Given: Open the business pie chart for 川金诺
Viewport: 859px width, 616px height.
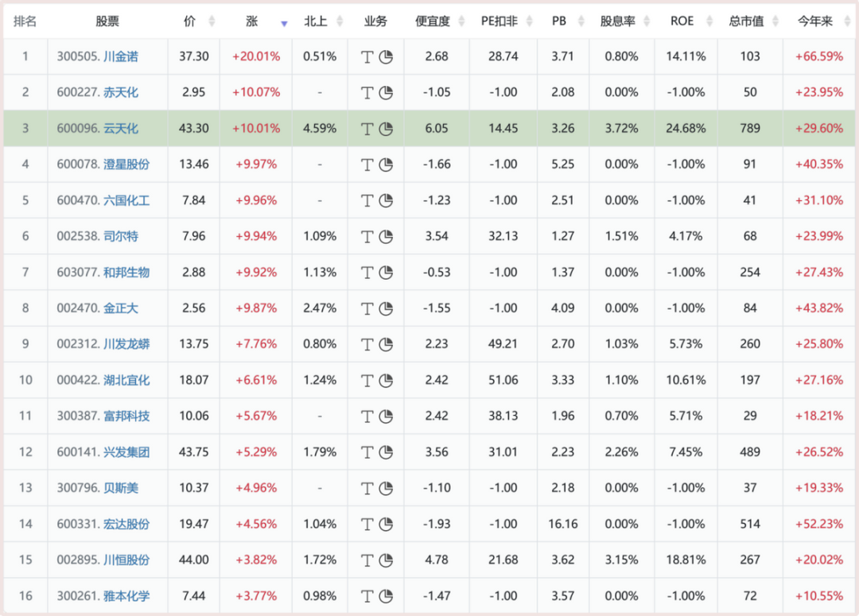Looking at the screenshot, I should coord(385,56).
